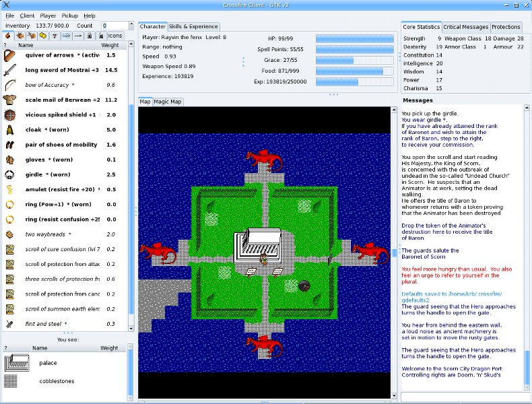Select the long sword of Mostrai icon

point(9,70)
